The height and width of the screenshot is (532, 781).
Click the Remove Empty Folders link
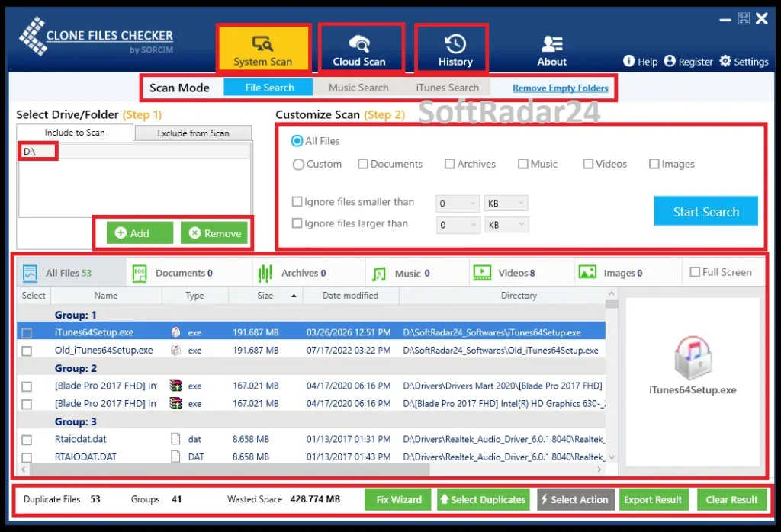pyautogui.click(x=561, y=88)
